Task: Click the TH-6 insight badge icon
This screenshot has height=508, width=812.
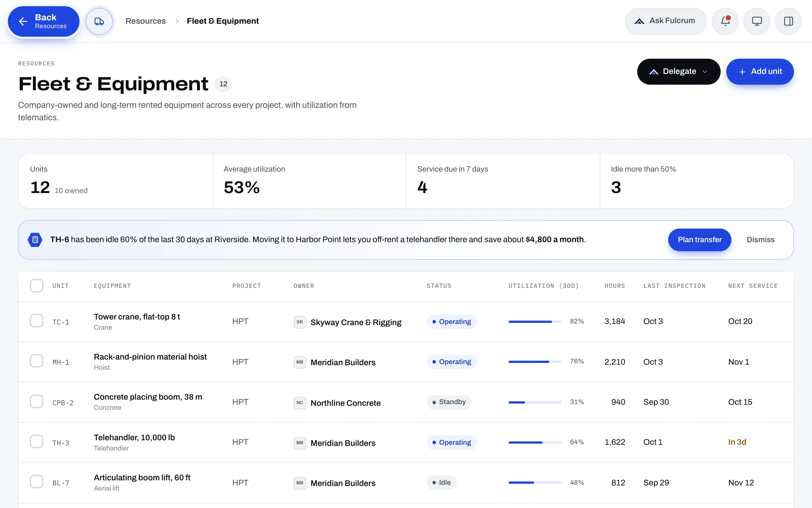Action: coord(35,240)
